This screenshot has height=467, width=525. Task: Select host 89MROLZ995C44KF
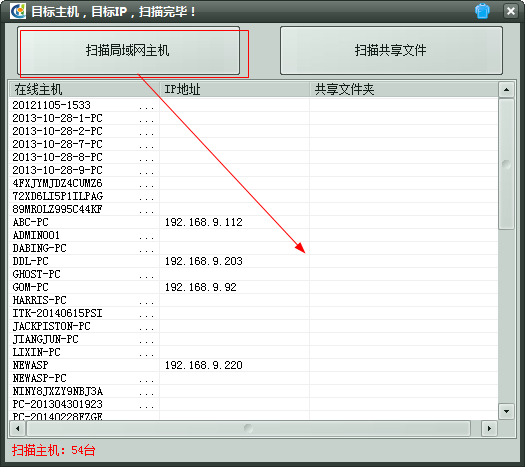pos(57,209)
